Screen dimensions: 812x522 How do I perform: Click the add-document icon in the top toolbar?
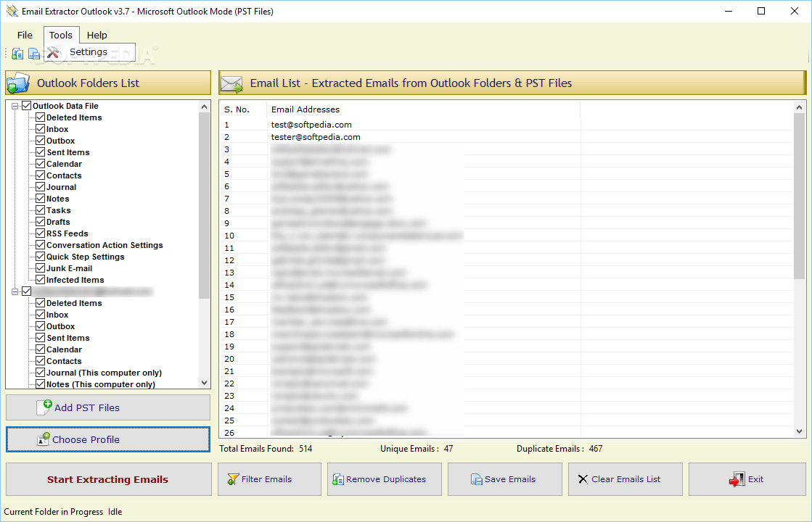click(17, 53)
